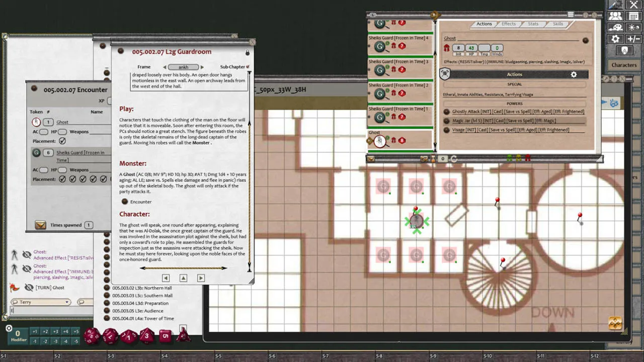The width and height of the screenshot is (644, 362).
Task: Open the shield token icon in sidebar
Action: click(624, 50)
